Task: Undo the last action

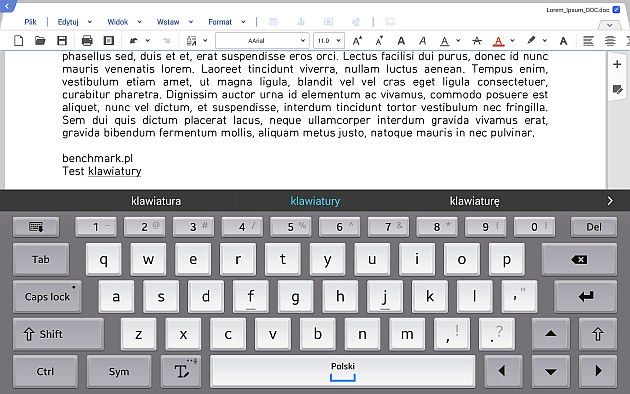Action: coord(133,41)
